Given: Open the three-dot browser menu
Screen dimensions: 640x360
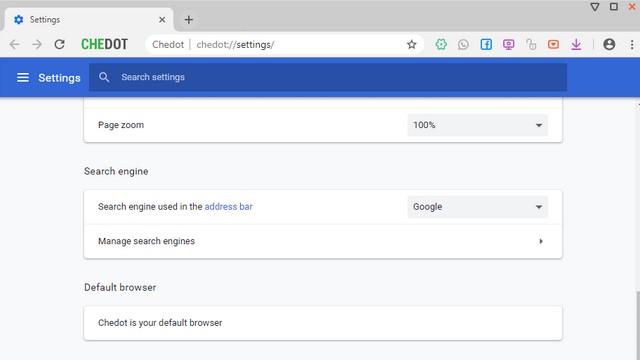Looking at the screenshot, I should 632,44.
